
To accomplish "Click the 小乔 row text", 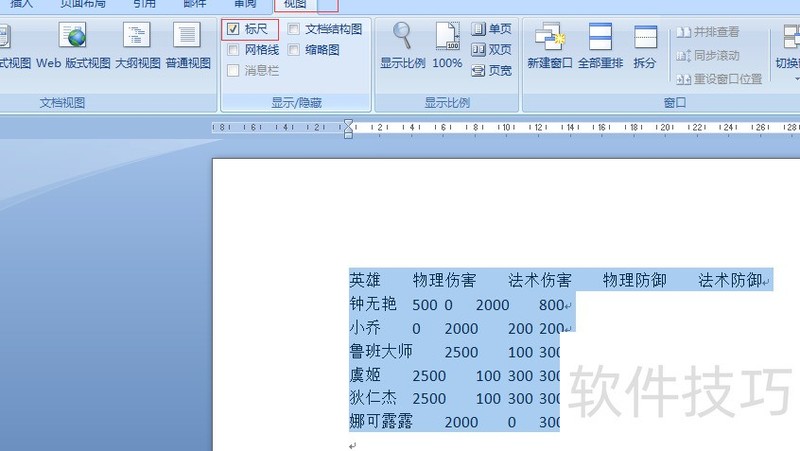I will pyautogui.click(x=365, y=328).
